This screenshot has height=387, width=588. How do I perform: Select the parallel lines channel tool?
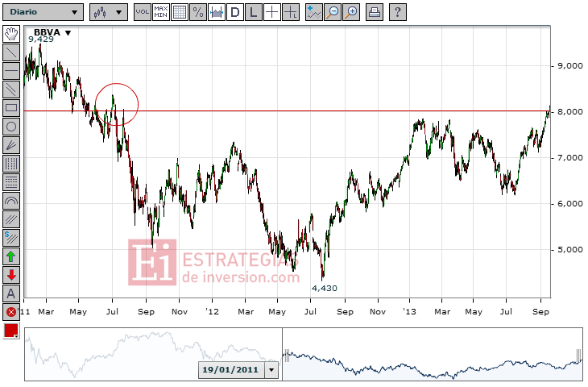coord(11,89)
